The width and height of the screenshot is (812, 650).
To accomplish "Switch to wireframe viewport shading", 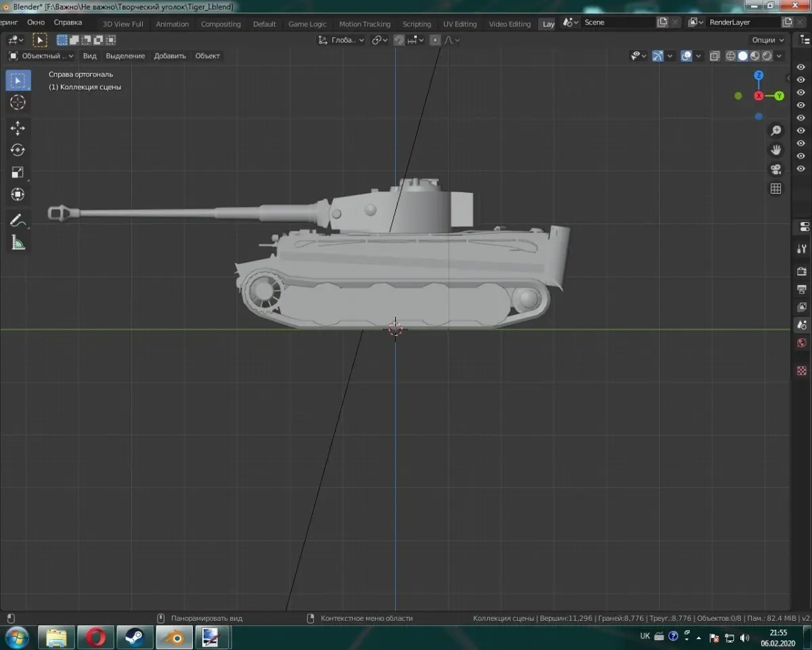I will click(x=731, y=56).
